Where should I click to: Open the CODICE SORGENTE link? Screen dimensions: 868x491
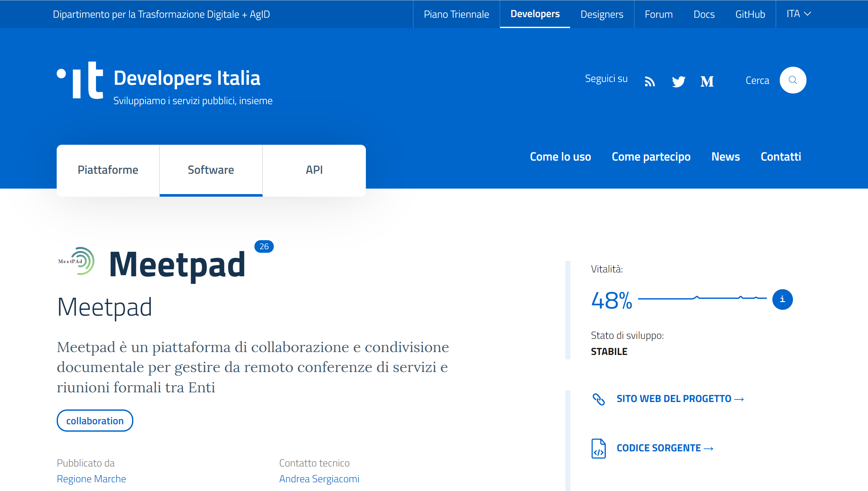click(665, 448)
